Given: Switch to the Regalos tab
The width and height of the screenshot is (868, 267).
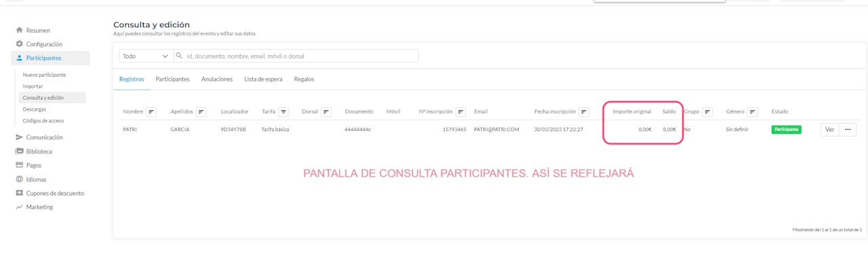Looking at the screenshot, I should tap(304, 79).
